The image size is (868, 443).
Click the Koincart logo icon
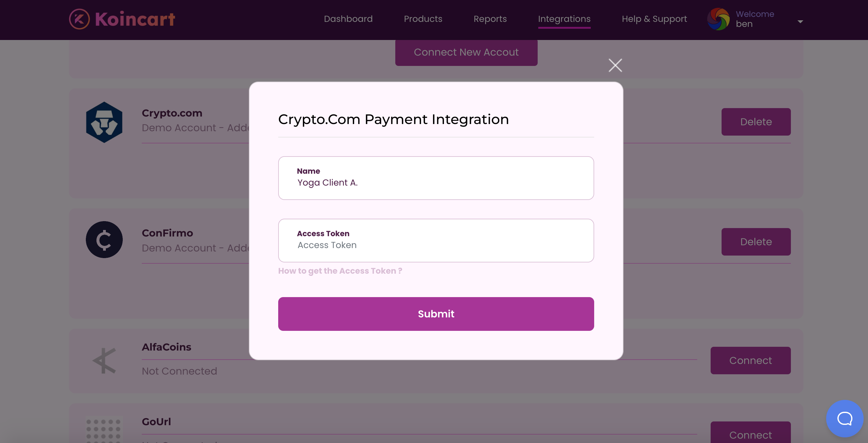click(x=80, y=19)
